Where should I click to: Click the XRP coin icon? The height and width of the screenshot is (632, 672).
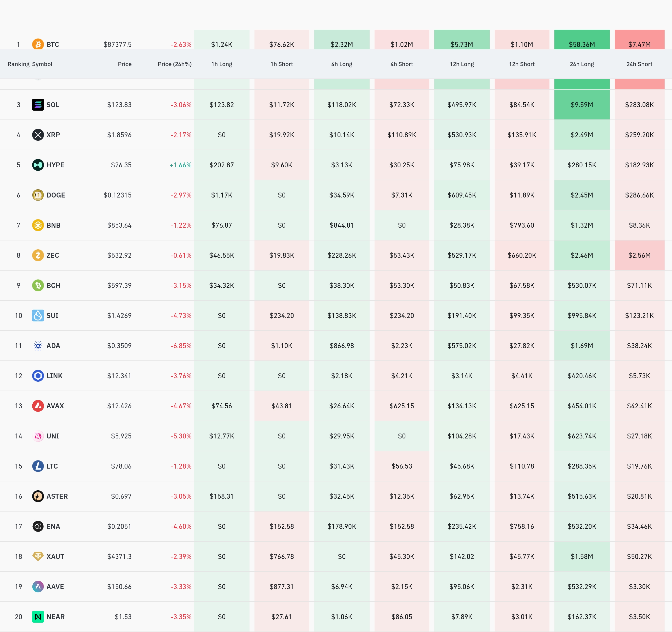pos(38,135)
